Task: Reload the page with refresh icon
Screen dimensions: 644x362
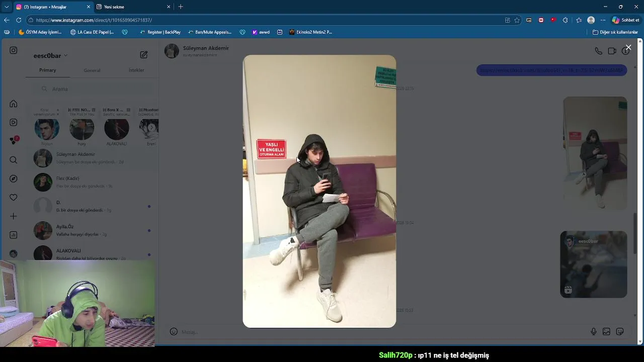Action: tap(19, 20)
